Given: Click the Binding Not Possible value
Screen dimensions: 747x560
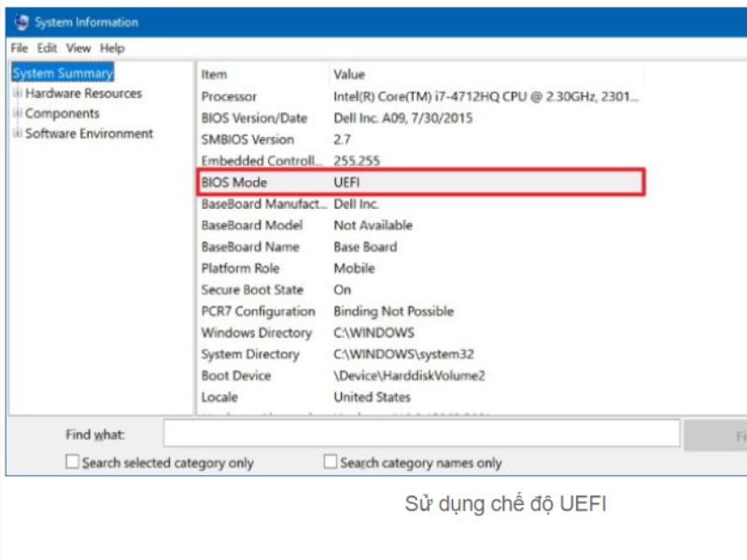Looking at the screenshot, I should (x=393, y=312).
